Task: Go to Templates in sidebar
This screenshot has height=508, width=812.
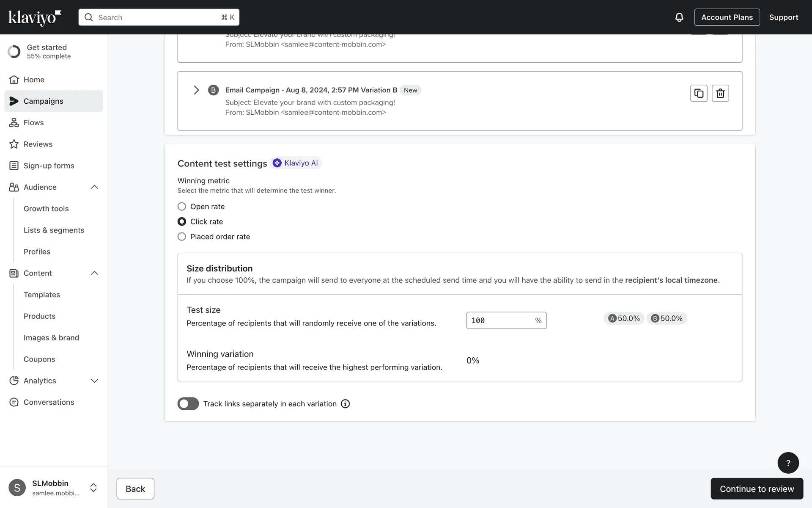Action: tap(42, 295)
